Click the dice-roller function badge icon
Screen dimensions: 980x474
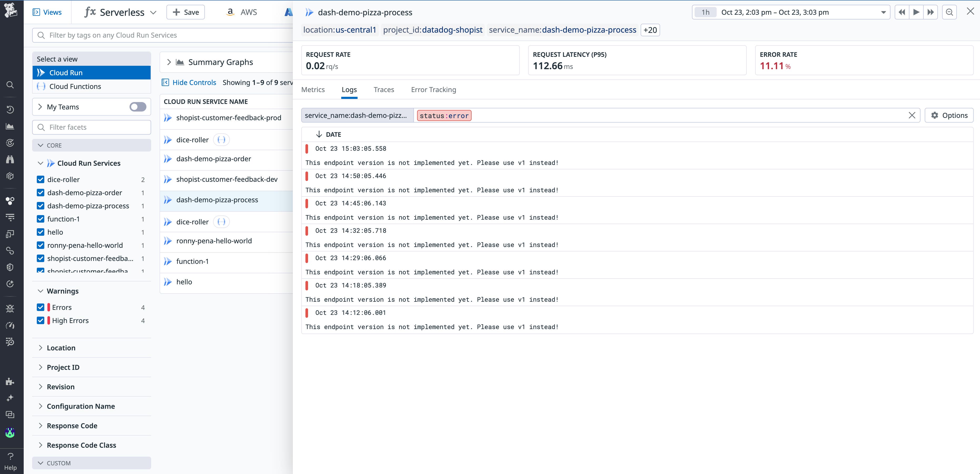221,140
